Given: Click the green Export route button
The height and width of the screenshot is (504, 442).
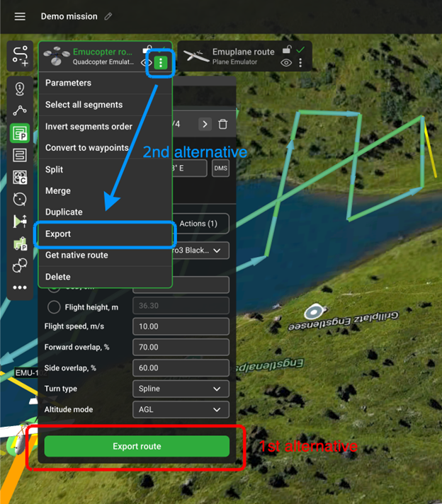Looking at the screenshot, I should (137, 447).
